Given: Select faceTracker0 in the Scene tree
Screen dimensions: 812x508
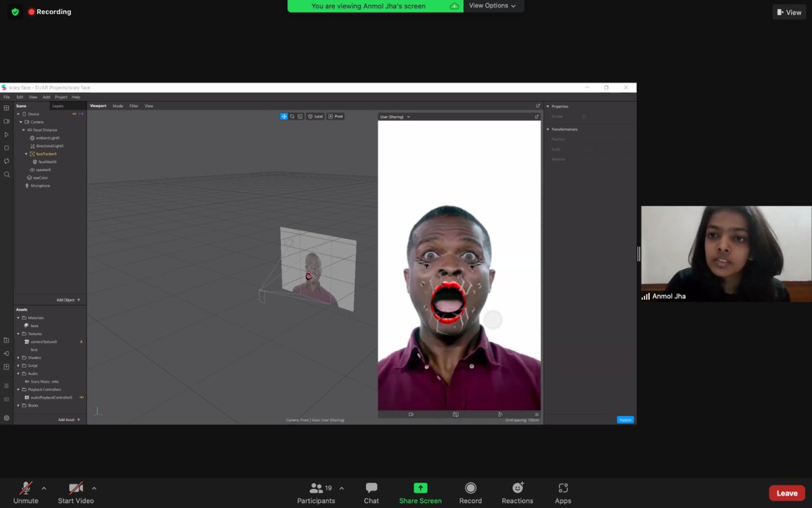Looking at the screenshot, I should 46,154.
